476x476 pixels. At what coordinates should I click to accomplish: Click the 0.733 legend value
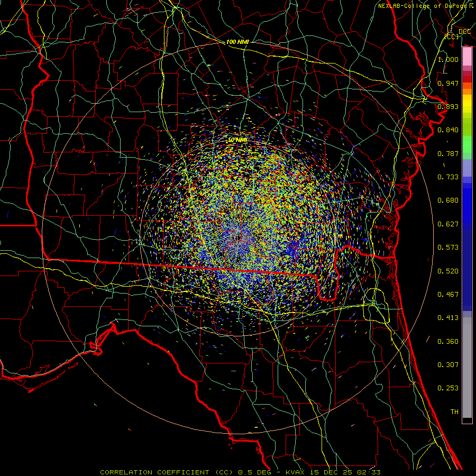point(448,177)
